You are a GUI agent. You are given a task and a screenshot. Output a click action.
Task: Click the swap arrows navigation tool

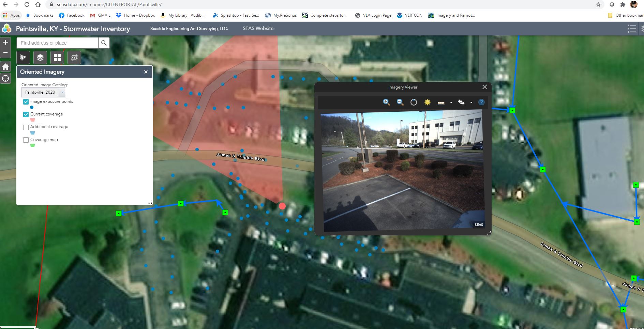click(461, 102)
